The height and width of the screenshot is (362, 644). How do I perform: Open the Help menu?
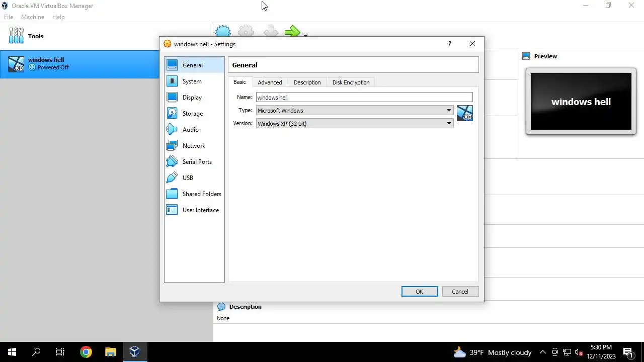coord(58,17)
